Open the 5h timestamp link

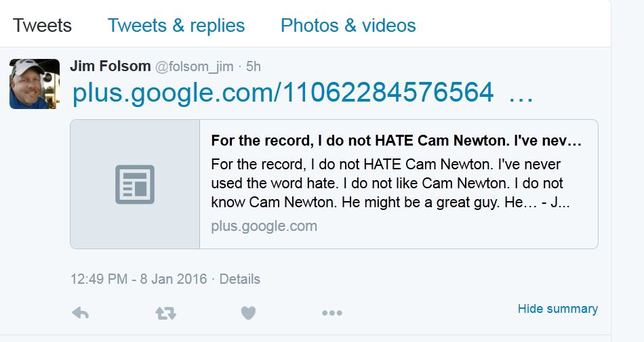(x=254, y=66)
